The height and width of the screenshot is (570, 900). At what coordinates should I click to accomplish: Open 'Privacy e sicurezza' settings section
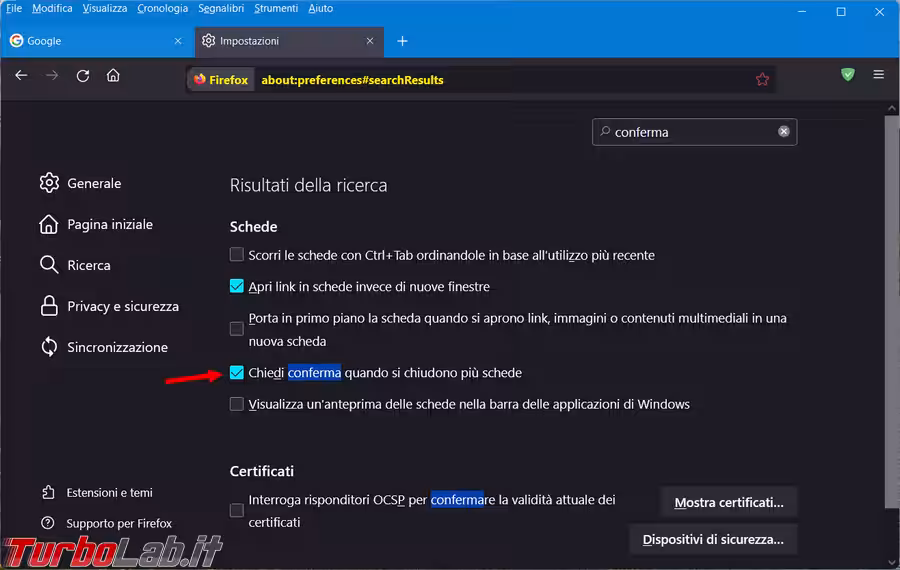point(122,306)
